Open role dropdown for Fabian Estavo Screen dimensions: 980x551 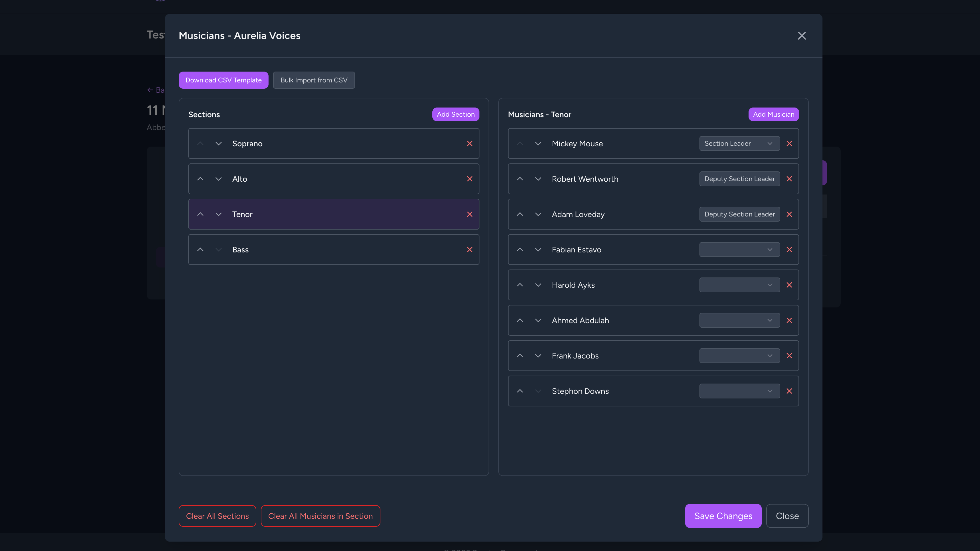point(739,250)
